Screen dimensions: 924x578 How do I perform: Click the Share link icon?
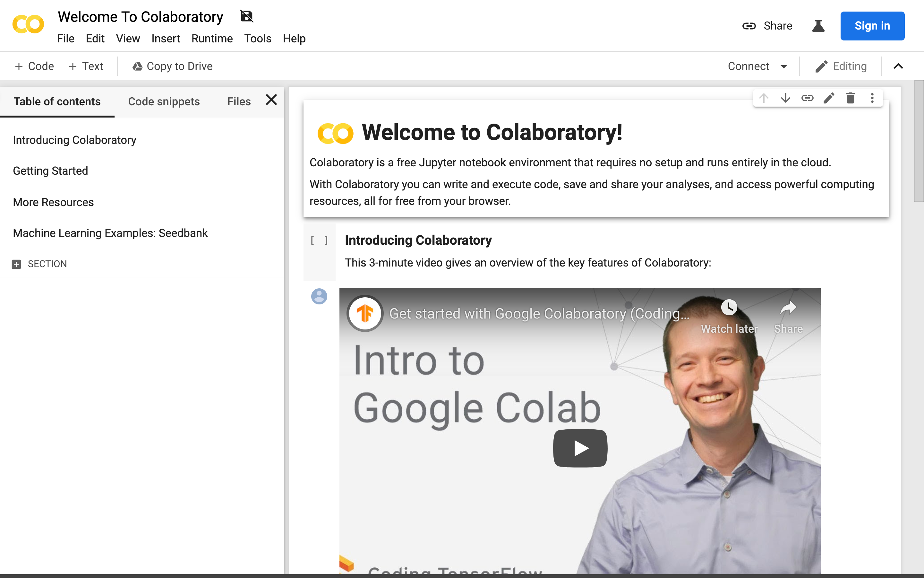[x=749, y=26]
